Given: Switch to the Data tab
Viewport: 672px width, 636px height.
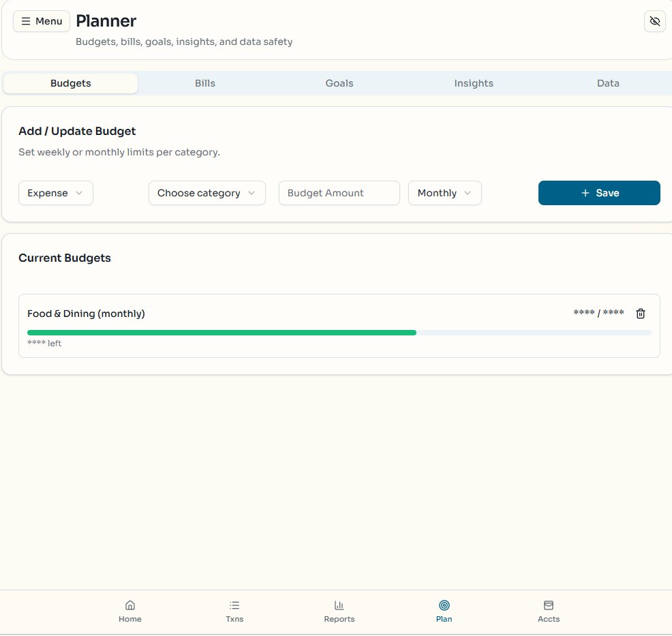Looking at the screenshot, I should 608,83.
